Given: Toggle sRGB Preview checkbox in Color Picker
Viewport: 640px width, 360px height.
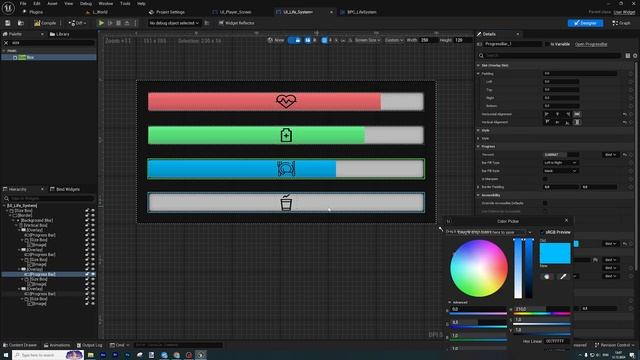Looking at the screenshot, I should [542, 232].
